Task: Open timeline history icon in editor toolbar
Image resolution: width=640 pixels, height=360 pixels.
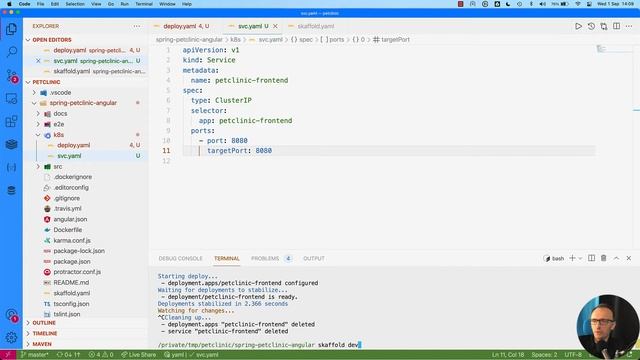Action: (x=591, y=26)
